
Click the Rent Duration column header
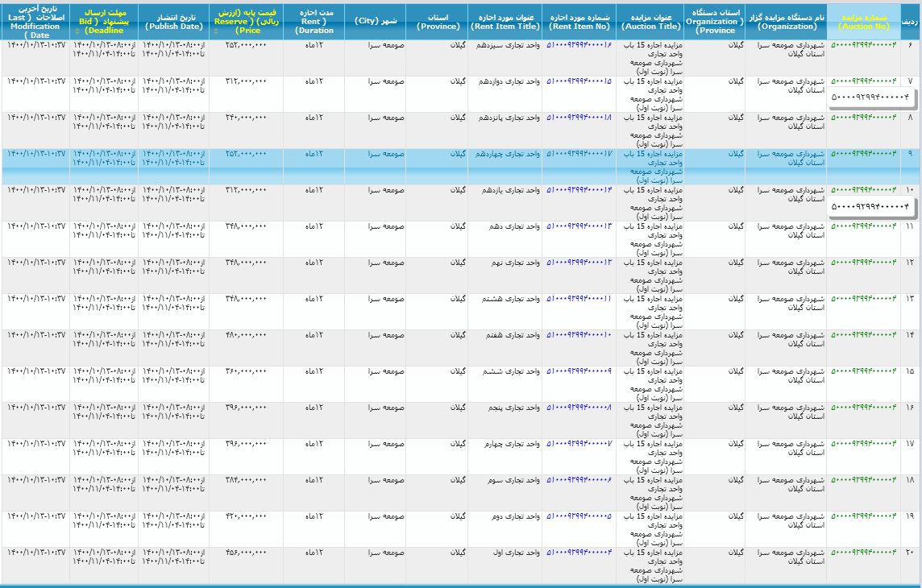314,21
